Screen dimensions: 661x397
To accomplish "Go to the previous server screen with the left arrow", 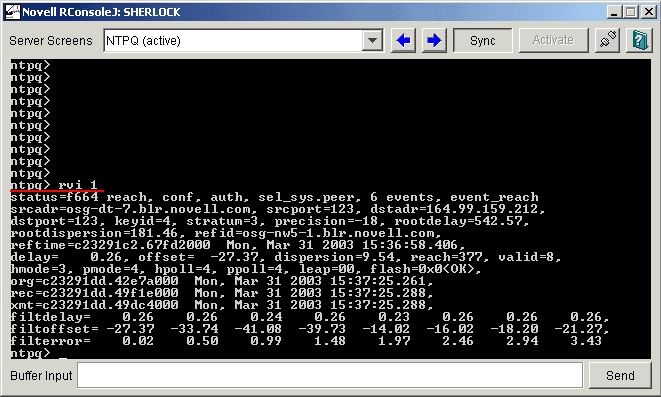I will coord(403,40).
